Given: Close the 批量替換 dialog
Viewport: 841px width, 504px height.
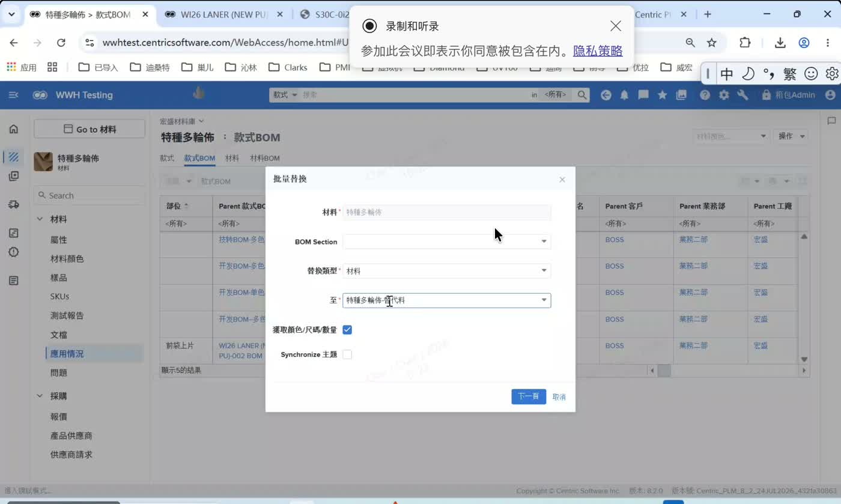Looking at the screenshot, I should 562,180.
